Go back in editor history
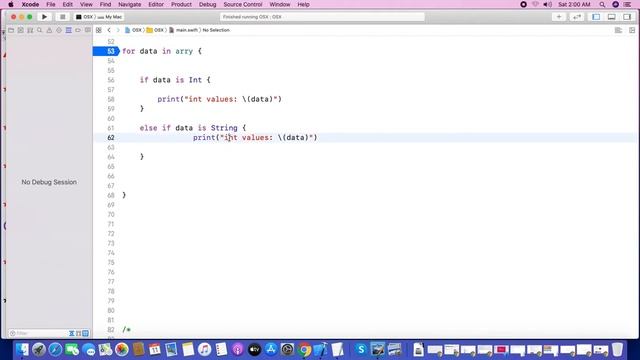 tap(109, 30)
